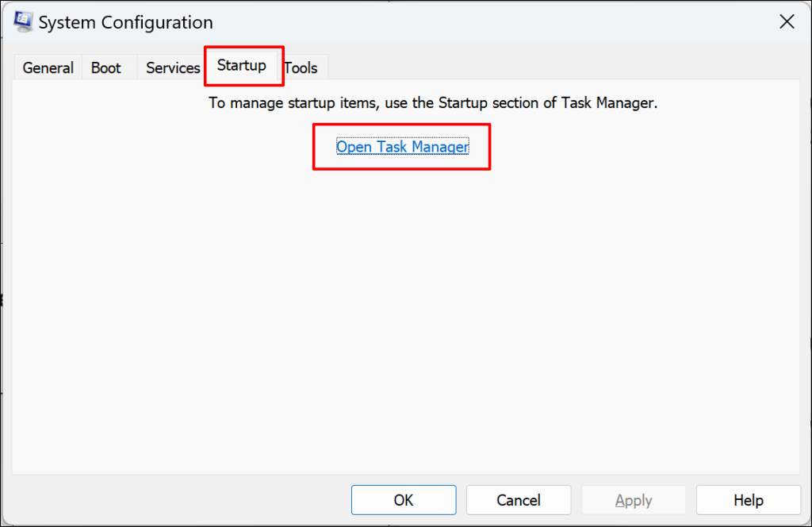This screenshot has width=812, height=527.
Task: Cancel the System Configuration changes
Action: point(519,500)
